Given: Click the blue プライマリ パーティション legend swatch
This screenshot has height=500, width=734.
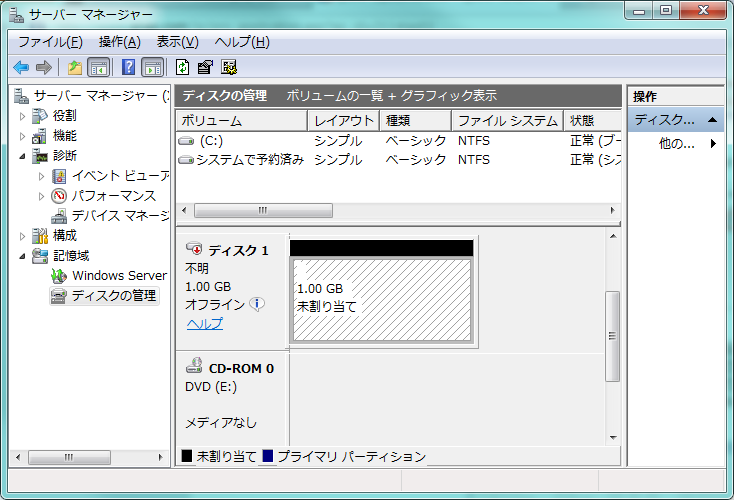Looking at the screenshot, I should pyautogui.click(x=268, y=456).
